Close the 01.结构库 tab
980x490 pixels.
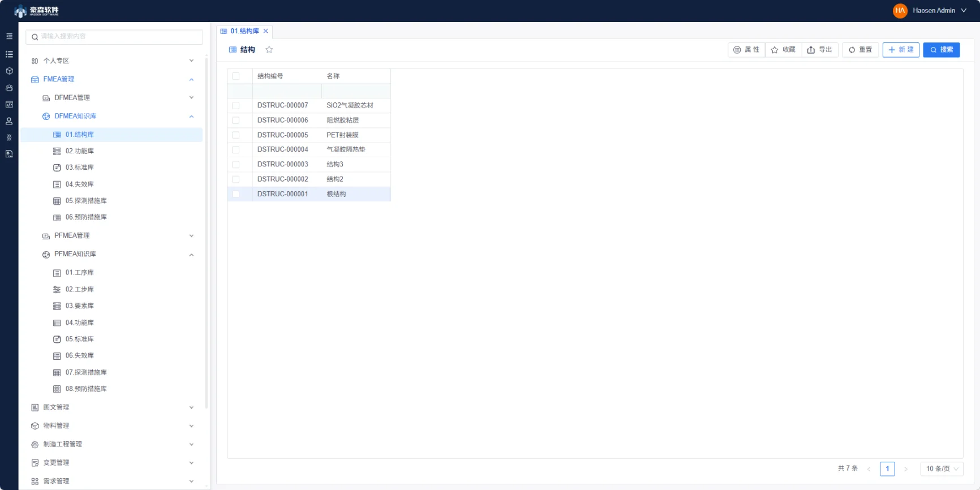point(266,31)
